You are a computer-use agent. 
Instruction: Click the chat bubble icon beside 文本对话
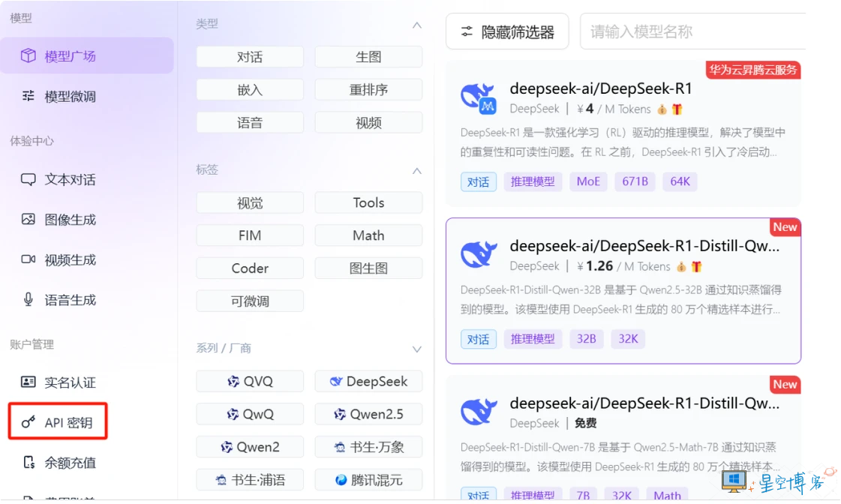point(28,179)
